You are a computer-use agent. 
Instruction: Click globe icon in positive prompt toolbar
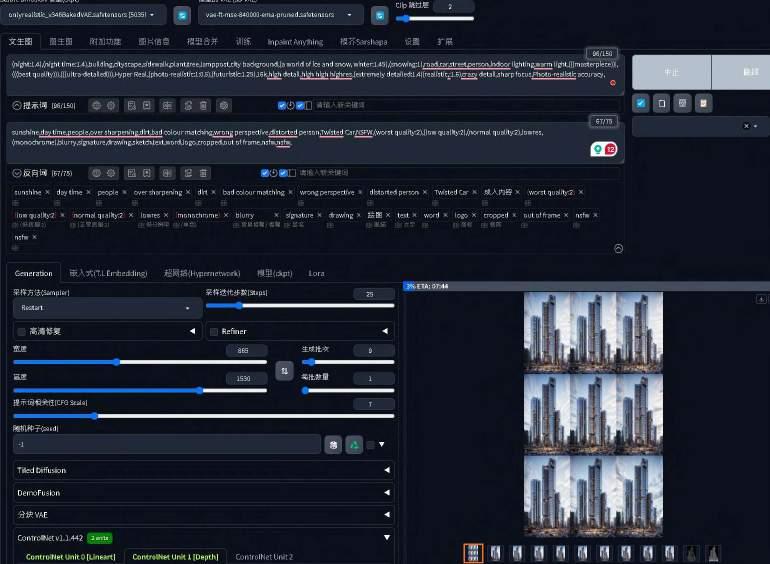[x=96, y=106]
